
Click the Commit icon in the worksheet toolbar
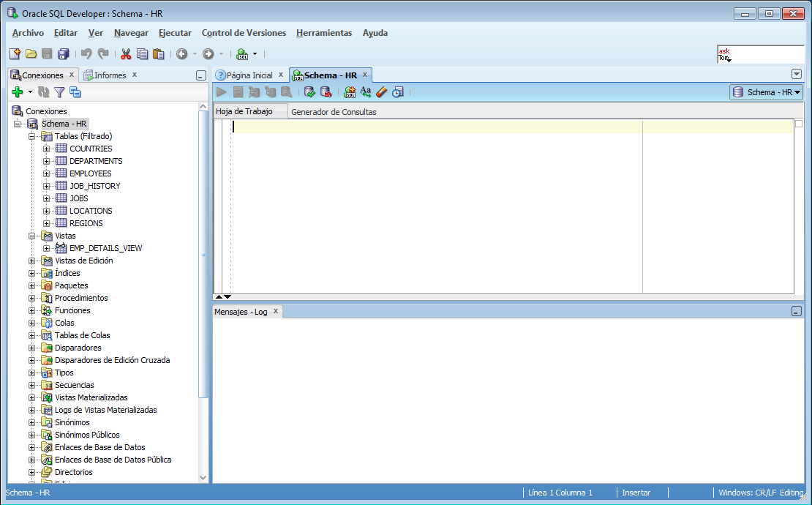coord(309,91)
